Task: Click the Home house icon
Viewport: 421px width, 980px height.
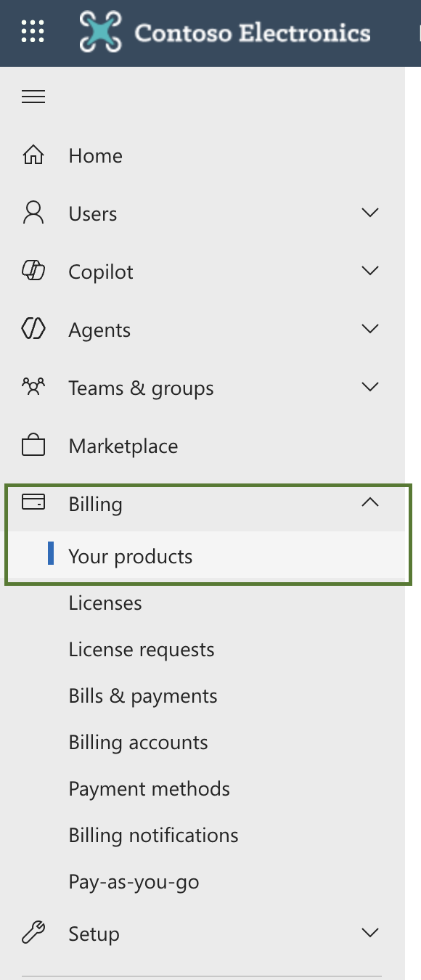Action: point(33,155)
